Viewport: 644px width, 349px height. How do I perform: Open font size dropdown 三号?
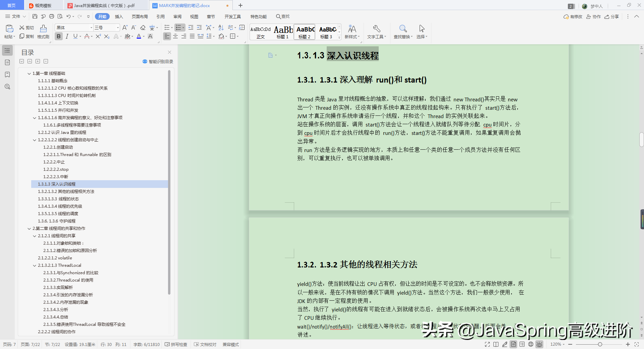click(118, 28)
